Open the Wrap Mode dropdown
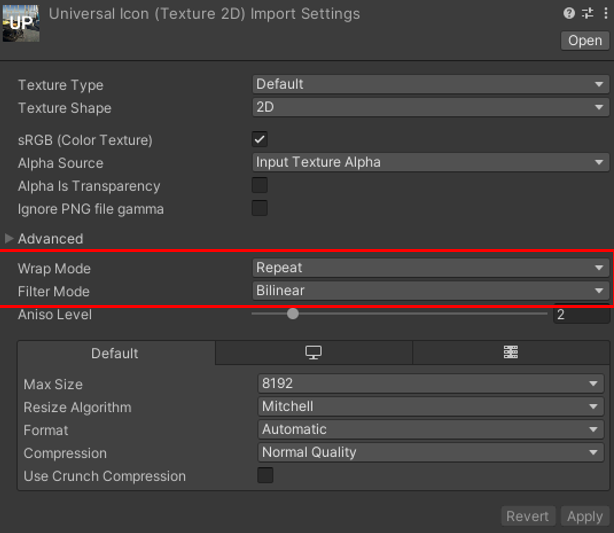Screen dimensions: 614x533 click(x=430, y=268)
